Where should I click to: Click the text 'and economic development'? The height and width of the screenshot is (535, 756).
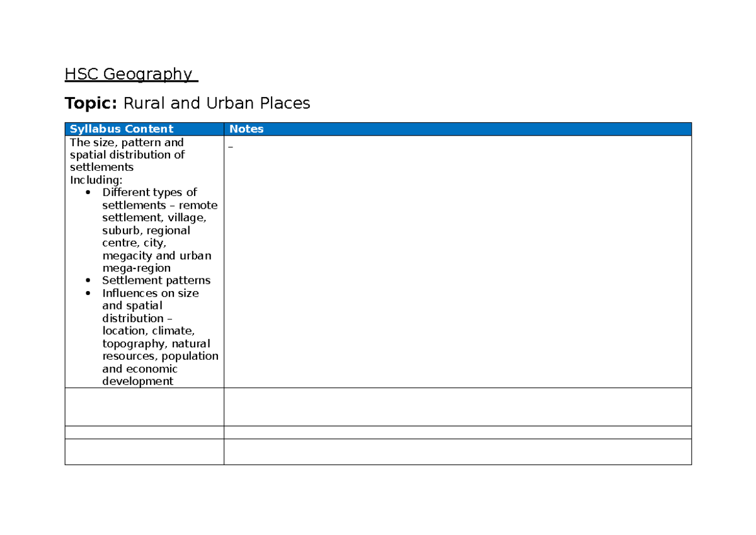140,375
